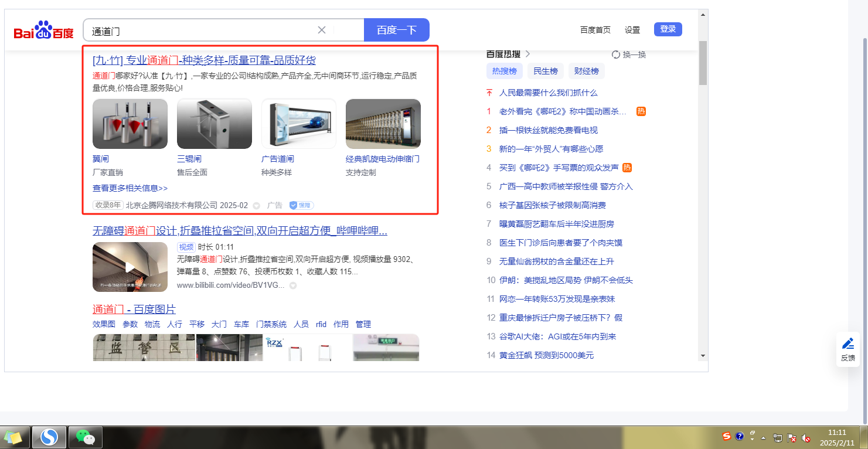Click the muted volume tray icon
This screenshot has height=449, width=868.
point(806,438)
